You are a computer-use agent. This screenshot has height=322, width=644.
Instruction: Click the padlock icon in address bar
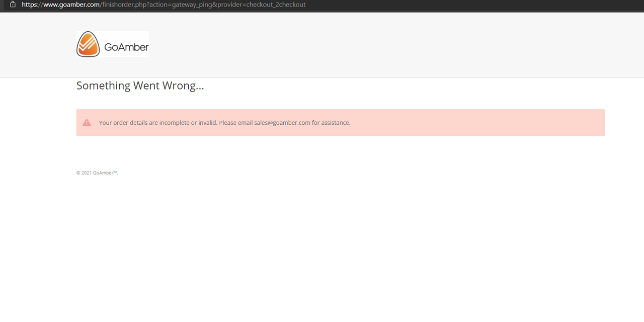tap(13, 5)
